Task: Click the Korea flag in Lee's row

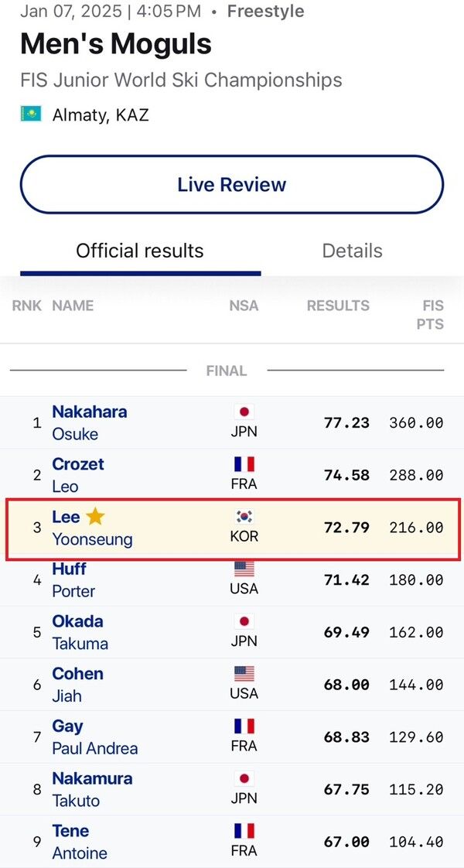Action: pyautogui.click(x=244, y=517)
